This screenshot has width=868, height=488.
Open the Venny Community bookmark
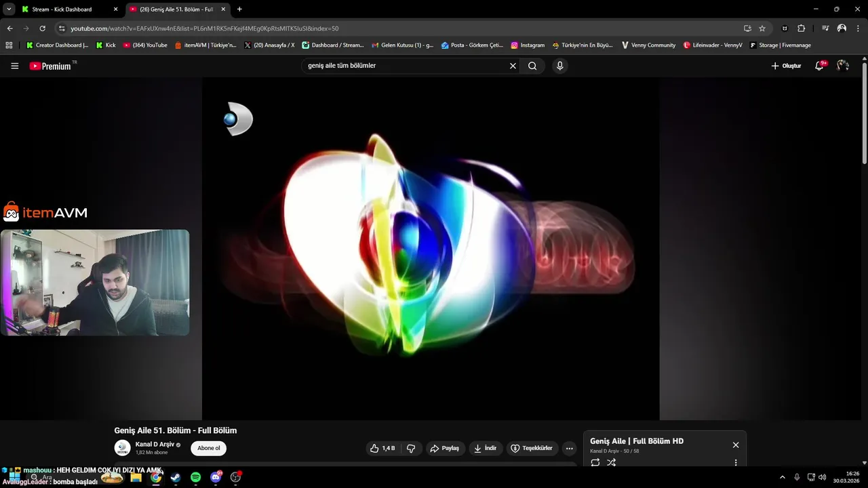coord(648,45)
